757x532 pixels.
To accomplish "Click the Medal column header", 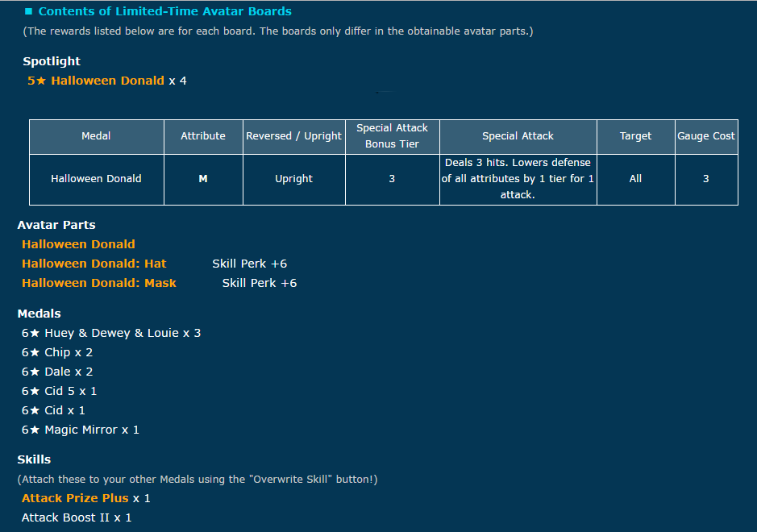I will 96,136.
